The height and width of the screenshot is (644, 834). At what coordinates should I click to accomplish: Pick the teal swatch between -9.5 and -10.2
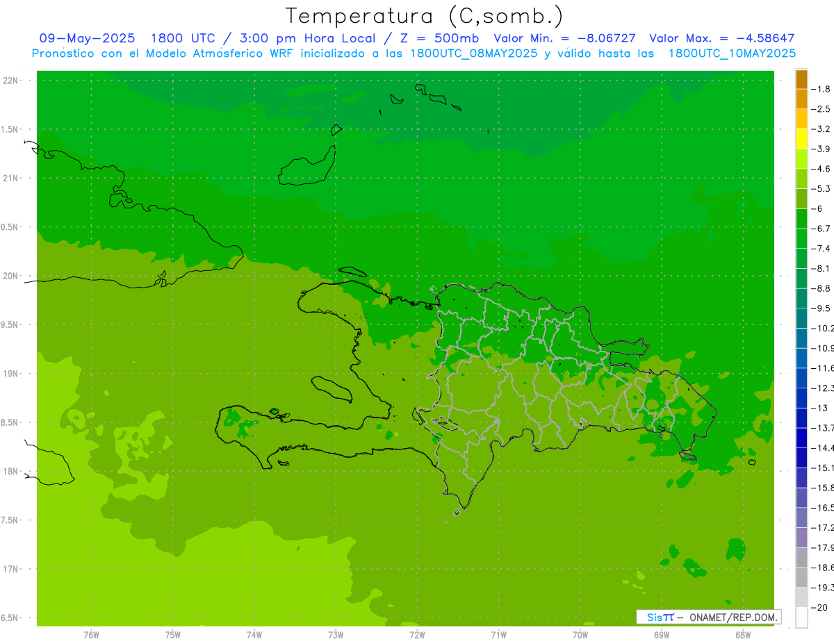(x=801, y=318)
